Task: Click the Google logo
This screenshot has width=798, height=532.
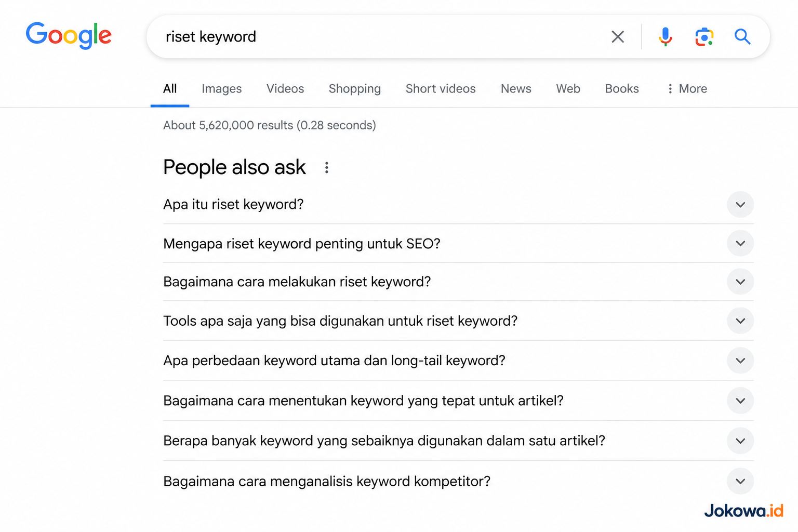Action: 69,35
